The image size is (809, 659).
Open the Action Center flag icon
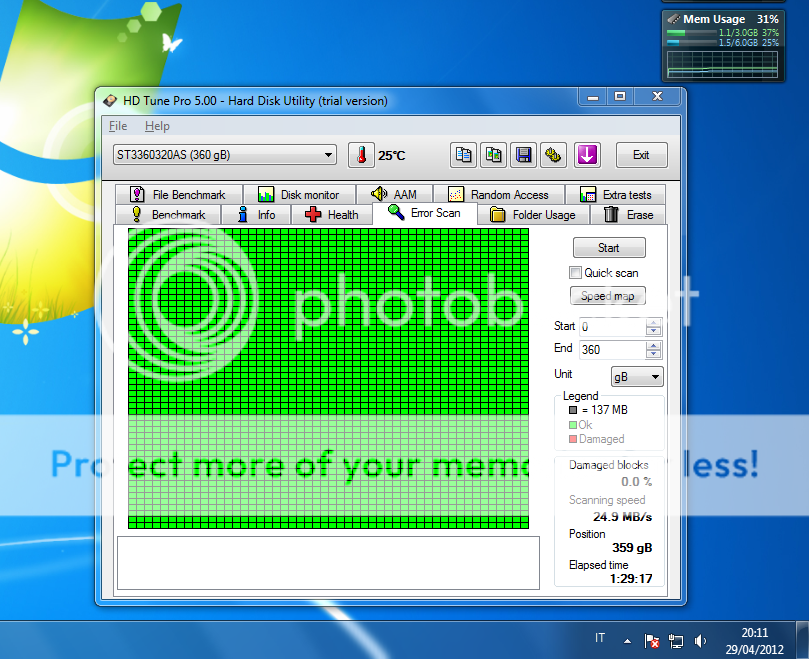[652, 640]
